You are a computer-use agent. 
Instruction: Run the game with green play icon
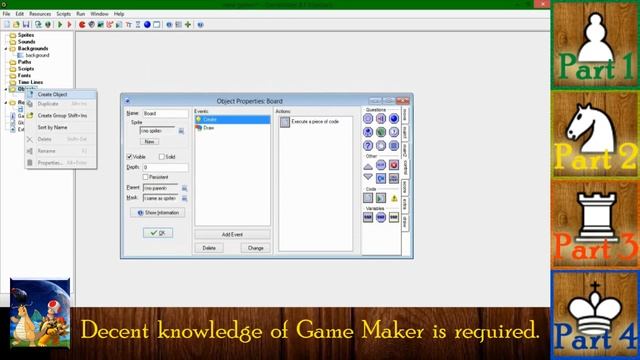pyautogui.click(x=60, y=24)
